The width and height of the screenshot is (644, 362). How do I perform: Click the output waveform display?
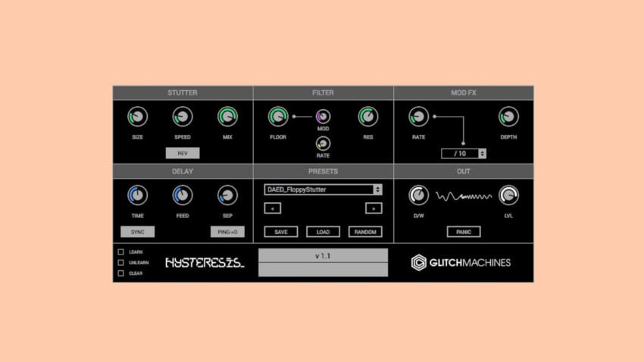click(x=463, y=197)
